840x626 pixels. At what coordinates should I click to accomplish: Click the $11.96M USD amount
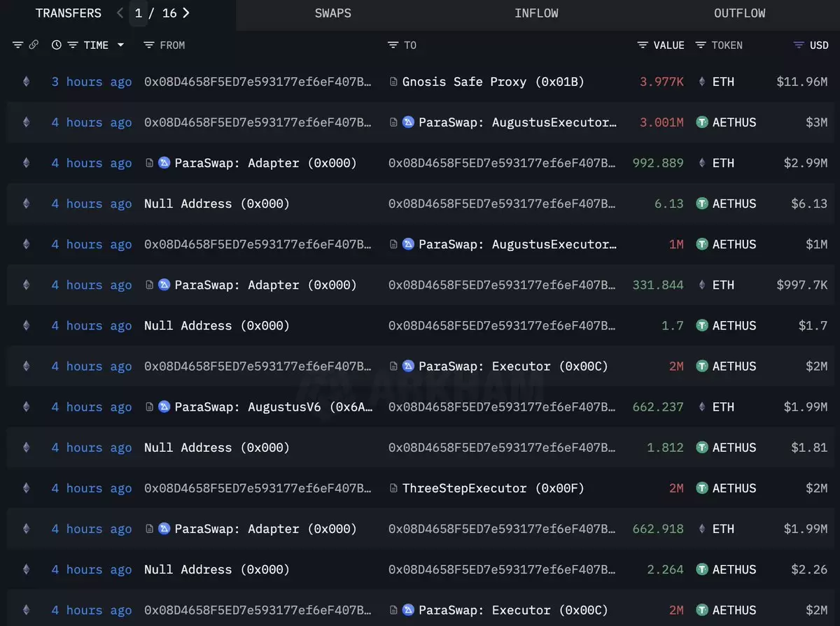[802, 82]
